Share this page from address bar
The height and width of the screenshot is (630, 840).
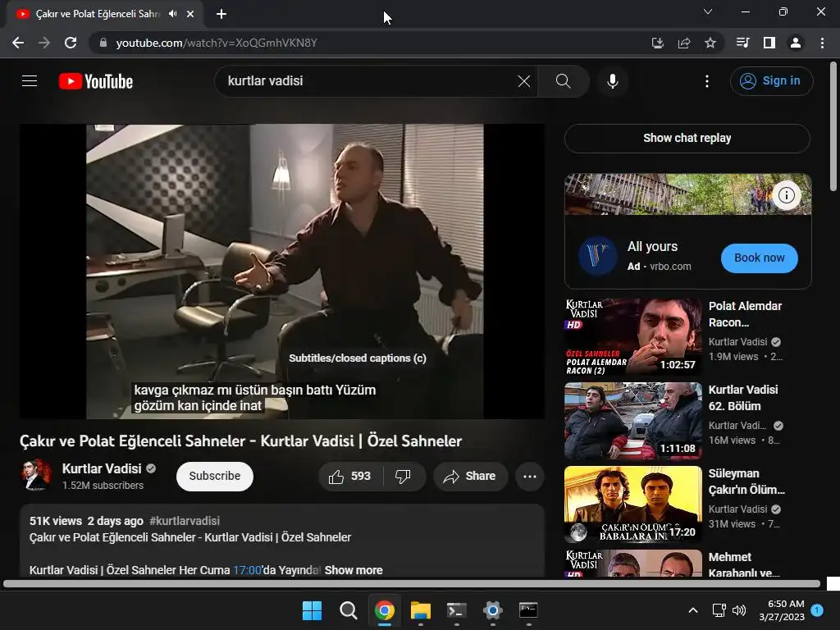pos(684,43)
